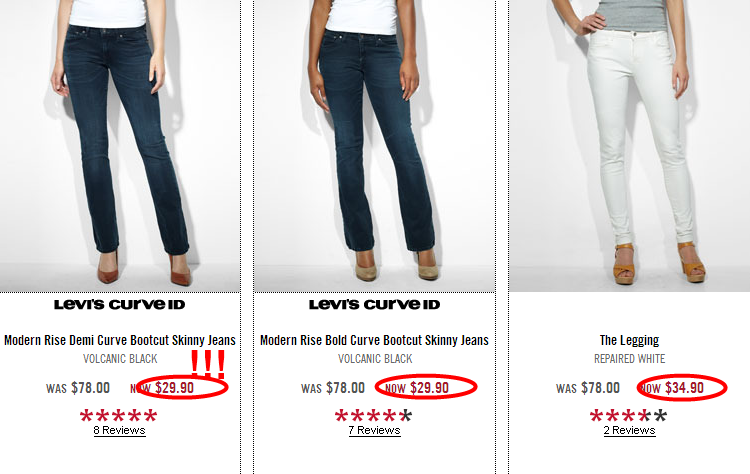Open The Legging product title
This screenshot has width=750, height=474.
pos(629,340)
